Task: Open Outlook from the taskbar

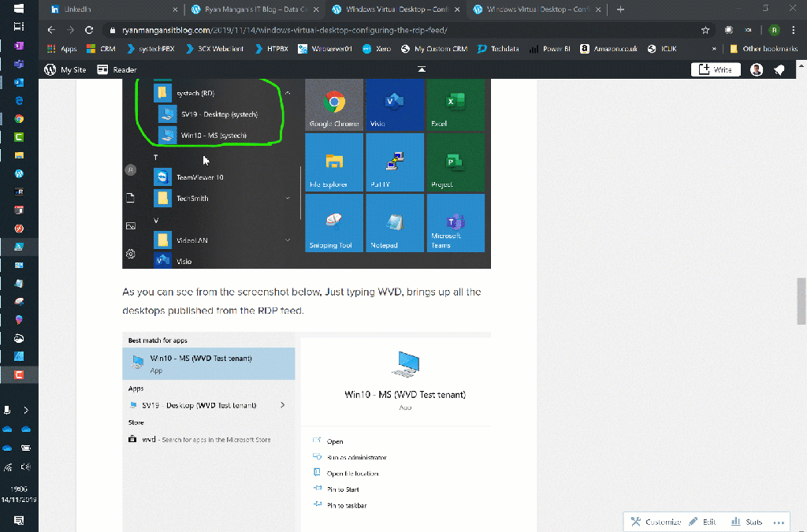Action: point(19,82)
